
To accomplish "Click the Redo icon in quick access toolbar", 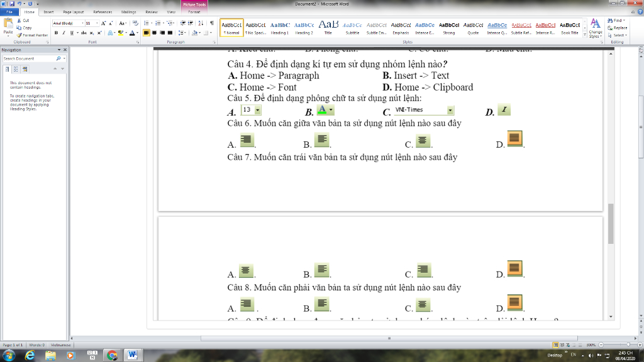I will [30, 4].
